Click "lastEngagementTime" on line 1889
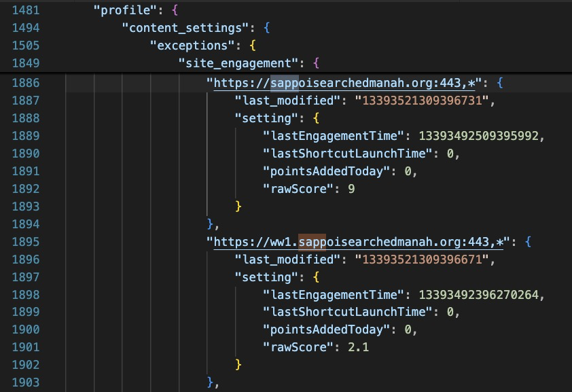572x392 pixels. coord(334,136)
